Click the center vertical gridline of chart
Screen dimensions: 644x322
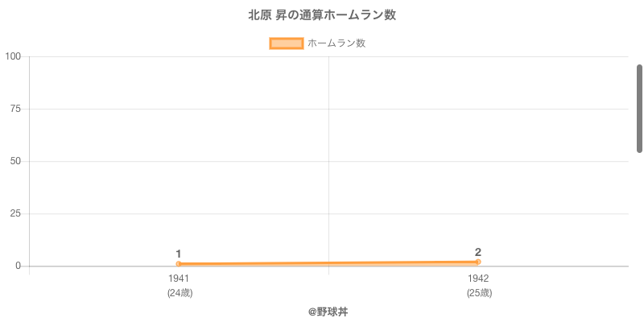tap(328, 161)
